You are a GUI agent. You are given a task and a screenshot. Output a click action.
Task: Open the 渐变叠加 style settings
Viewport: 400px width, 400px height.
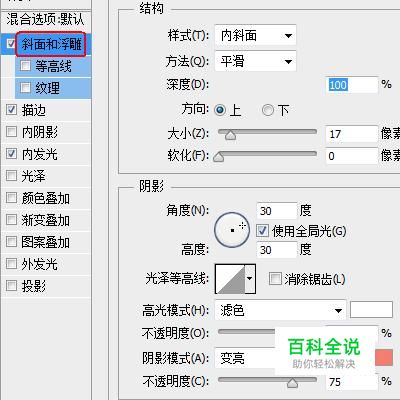pos(46,220)
